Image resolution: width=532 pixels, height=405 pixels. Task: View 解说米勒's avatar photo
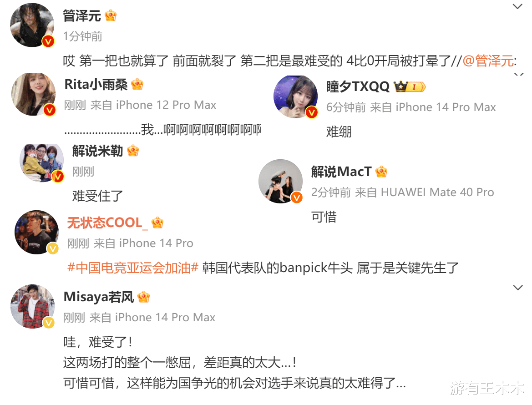click(42, 163)
